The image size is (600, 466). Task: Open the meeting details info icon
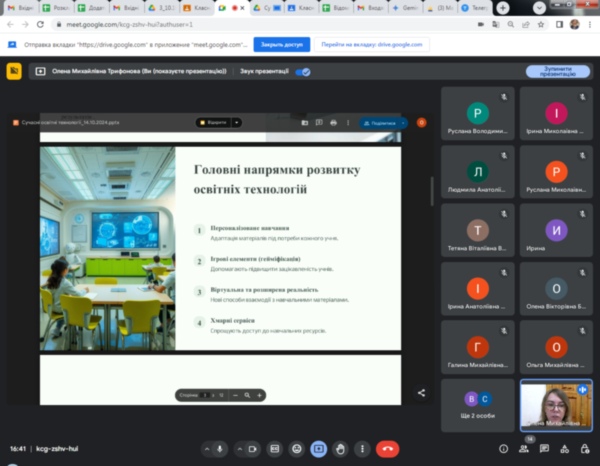pos(503,449)
